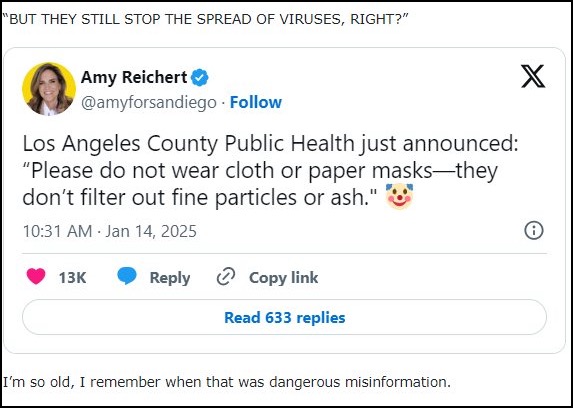Click the headline about stopping viruses
573x408 pixels.
click(205, 19)
